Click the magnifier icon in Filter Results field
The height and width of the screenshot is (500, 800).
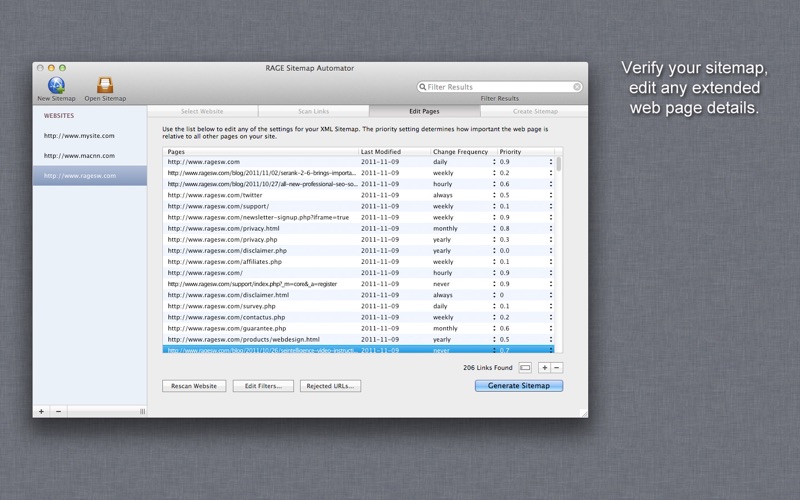point(422,87)
